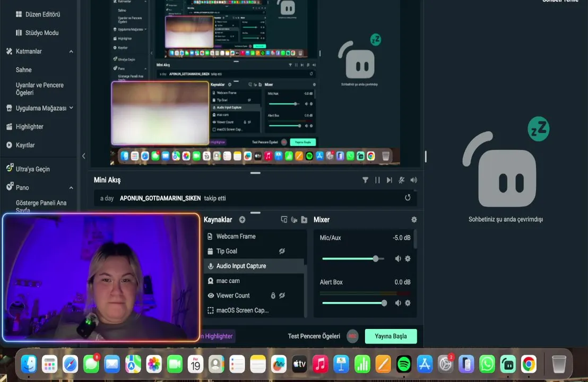
Task: Open Mixer settings gear
Action: (414, 220)
